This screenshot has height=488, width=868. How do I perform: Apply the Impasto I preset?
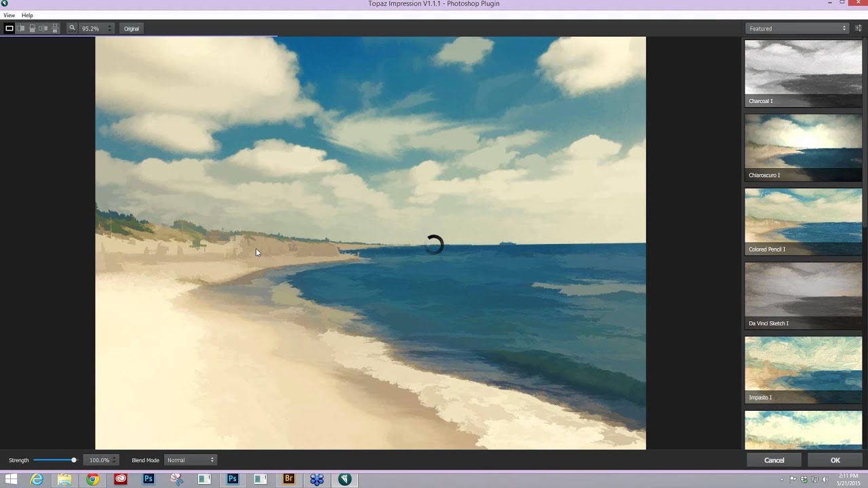tap(804, 370)
